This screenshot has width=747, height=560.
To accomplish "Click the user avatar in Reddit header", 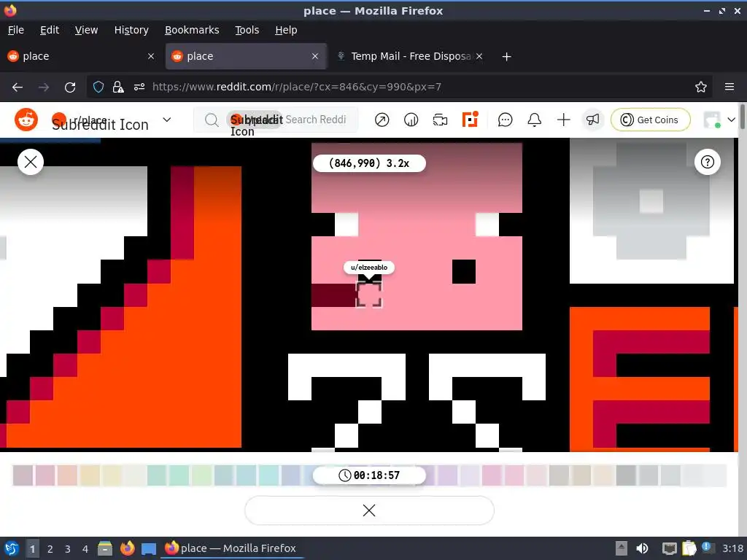I will pyautogui.click(x=712, y=120).
